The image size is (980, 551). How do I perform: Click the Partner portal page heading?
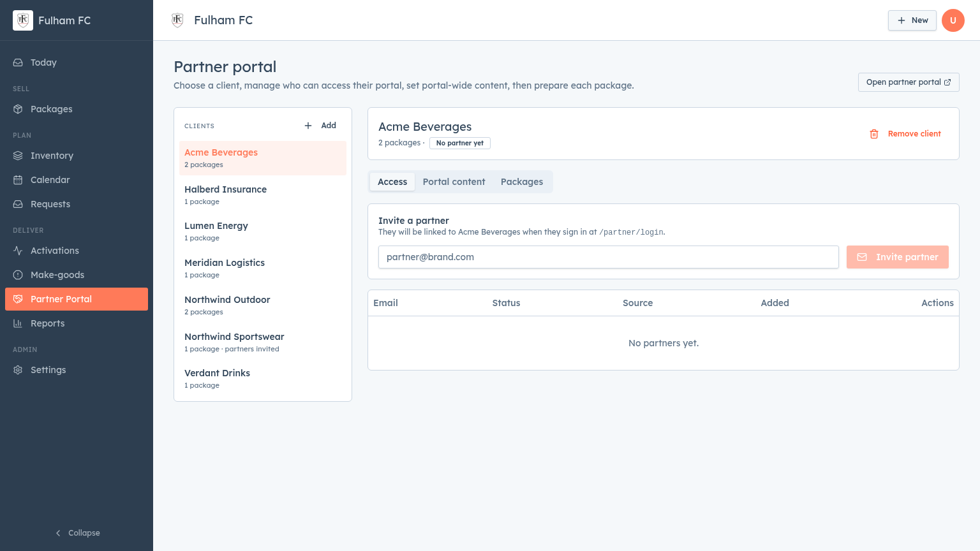[225, 67]
